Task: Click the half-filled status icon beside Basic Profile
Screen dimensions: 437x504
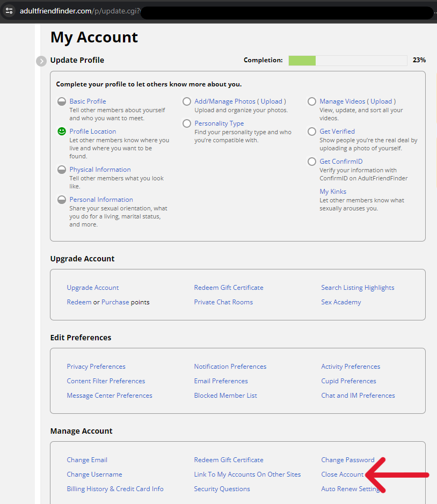Action: 62,101
